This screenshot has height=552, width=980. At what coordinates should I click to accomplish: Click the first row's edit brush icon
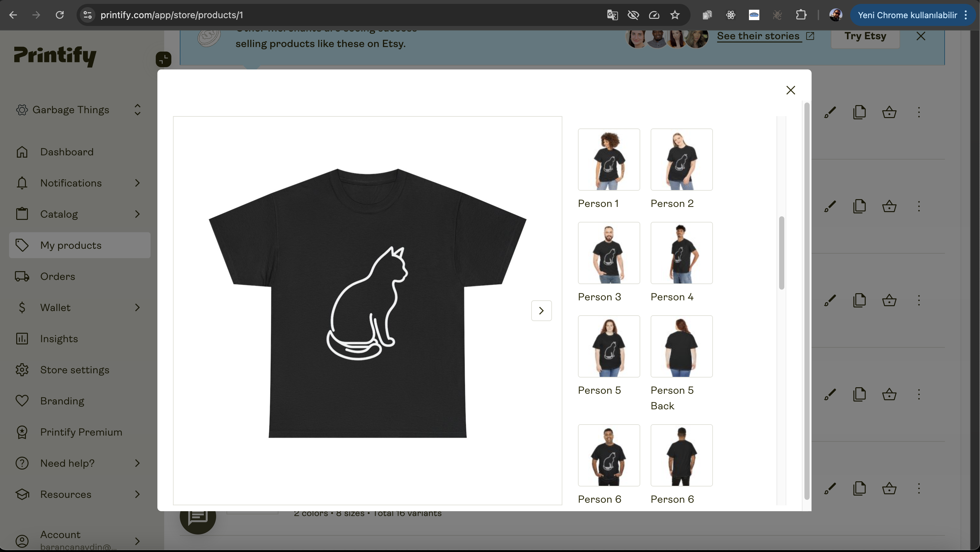click(x=830, y=112)
